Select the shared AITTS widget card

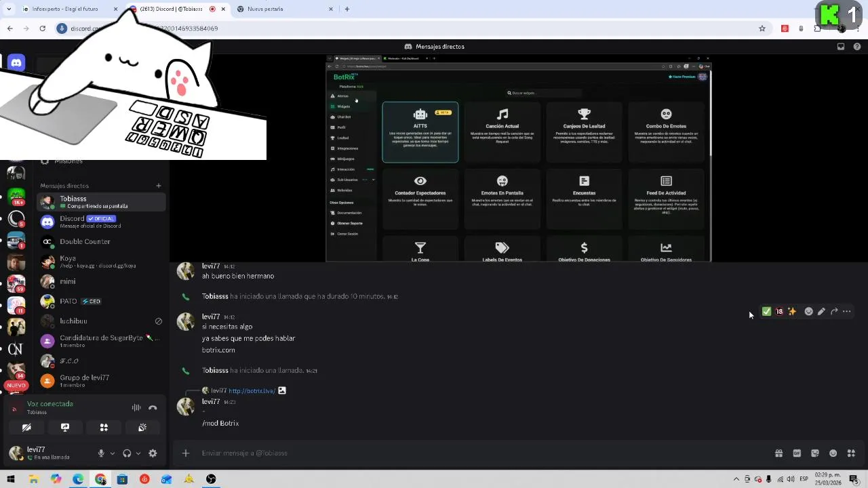pos(420,132)
